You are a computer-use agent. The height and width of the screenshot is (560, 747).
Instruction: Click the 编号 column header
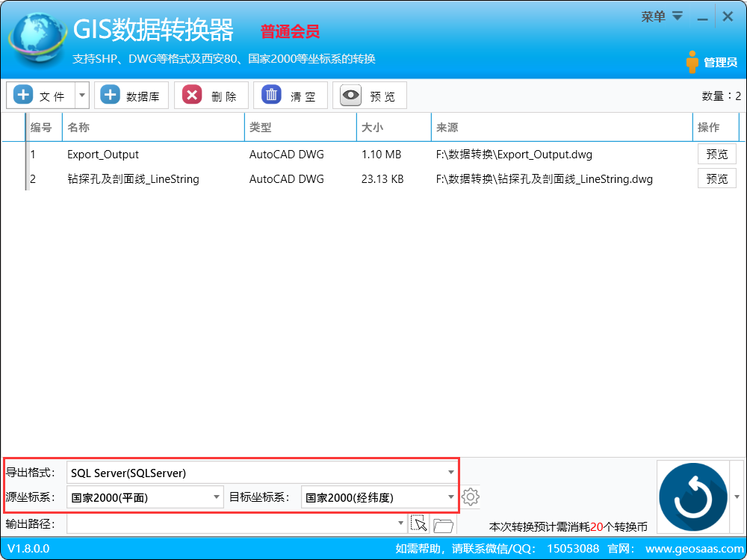tap(44, 127)
